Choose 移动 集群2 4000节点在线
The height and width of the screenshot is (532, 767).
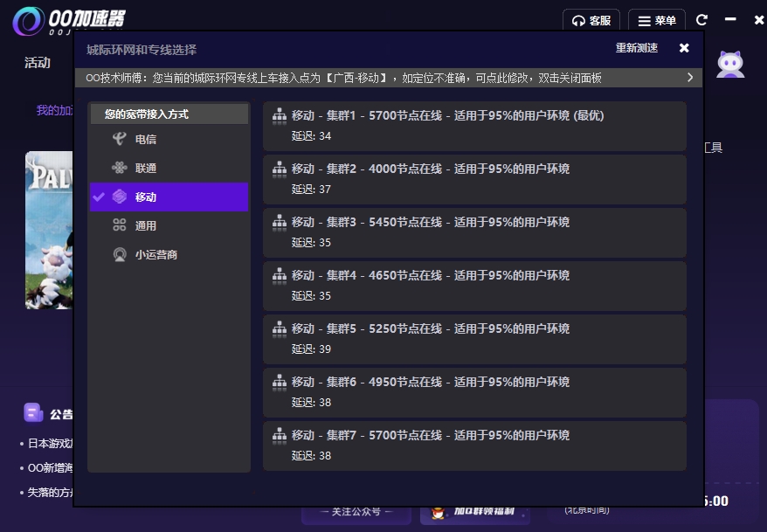coord(474,179)
